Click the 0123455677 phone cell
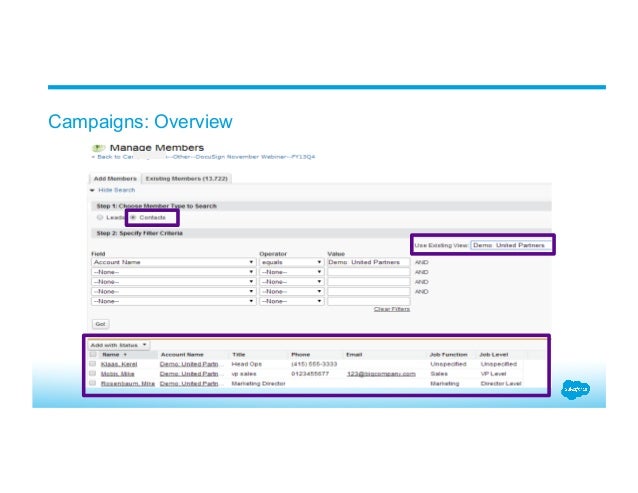The width and height of the screenshot is (638, 493). 310,373
